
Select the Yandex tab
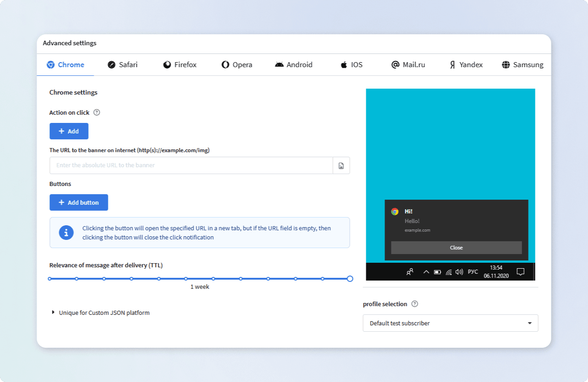tap(466, 65)
